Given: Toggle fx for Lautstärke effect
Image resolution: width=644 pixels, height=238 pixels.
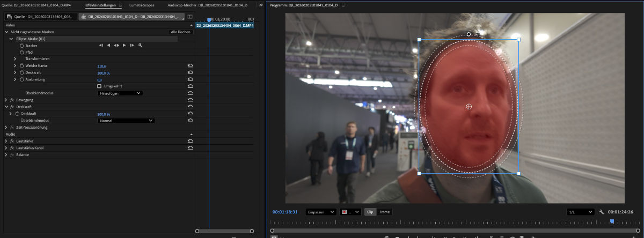Looking at the screenshot, I should point(12,141).
